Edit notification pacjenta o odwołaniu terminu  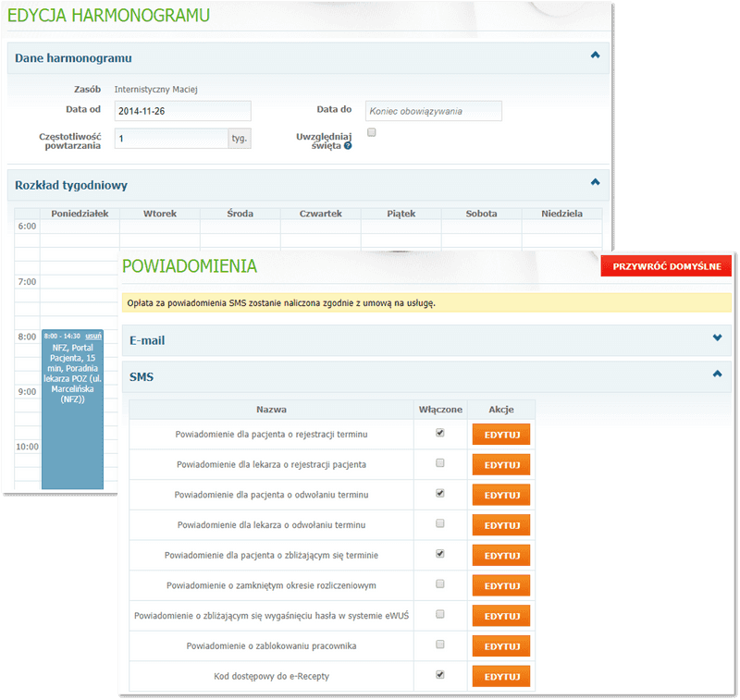coord(501,495)
